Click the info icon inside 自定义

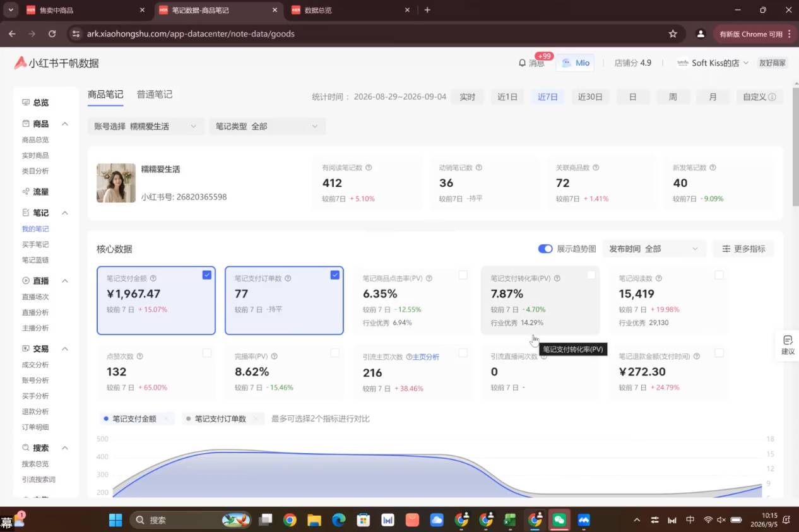[772, 97]
